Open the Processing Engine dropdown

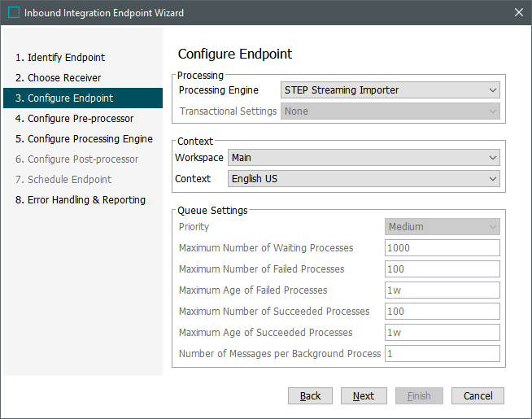pos(390,90)
